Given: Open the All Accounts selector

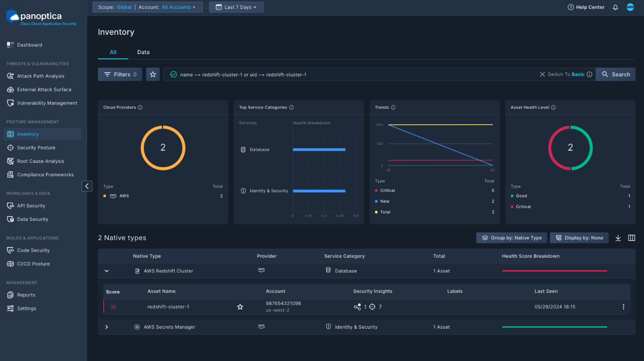Looking at the screenshot, I should [x=178, y=7].
